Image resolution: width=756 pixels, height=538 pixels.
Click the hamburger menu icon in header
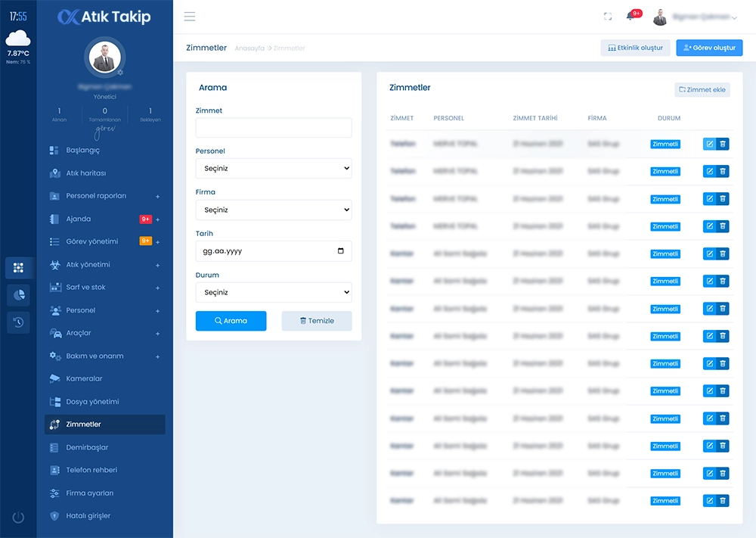tap(190, 17)
